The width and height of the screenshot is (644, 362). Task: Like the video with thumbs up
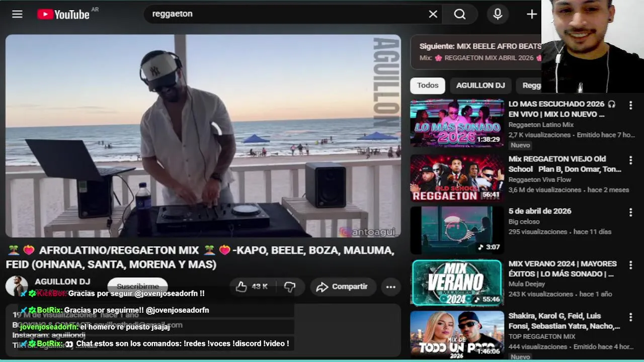click(x=242, y=287)
